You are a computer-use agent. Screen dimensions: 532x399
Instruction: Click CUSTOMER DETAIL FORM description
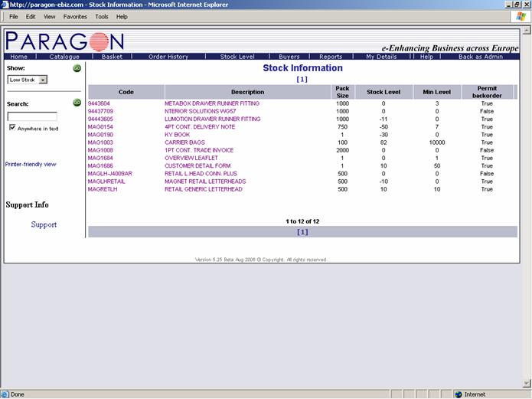pyautogui.click(x=197, y=165)
